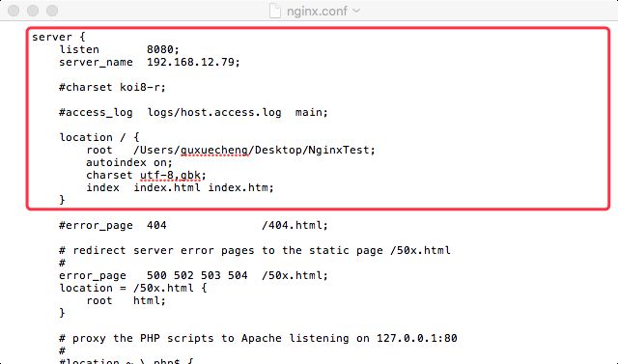Click the underlined utf-8,gbk charset value

pyautogui.click(x=170, y=176)
